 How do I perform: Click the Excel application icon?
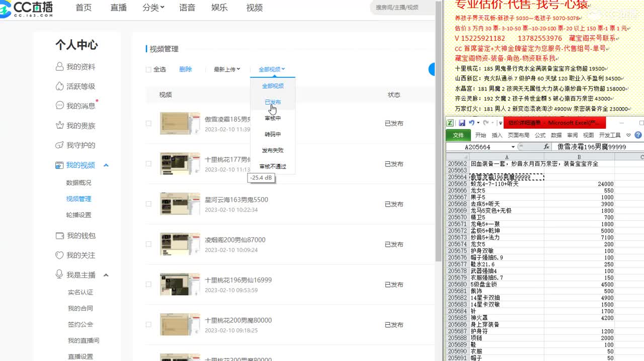[x=450, y=123]
